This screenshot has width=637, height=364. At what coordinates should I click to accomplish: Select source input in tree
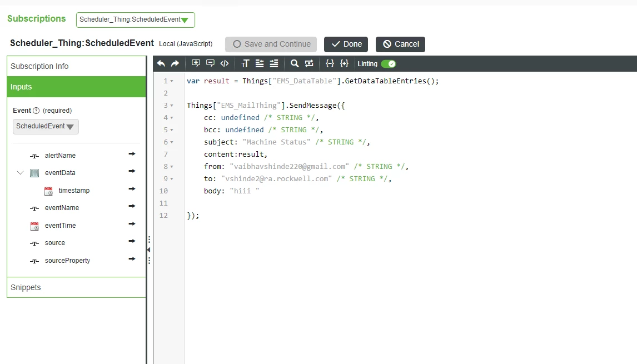coord(55,242)
